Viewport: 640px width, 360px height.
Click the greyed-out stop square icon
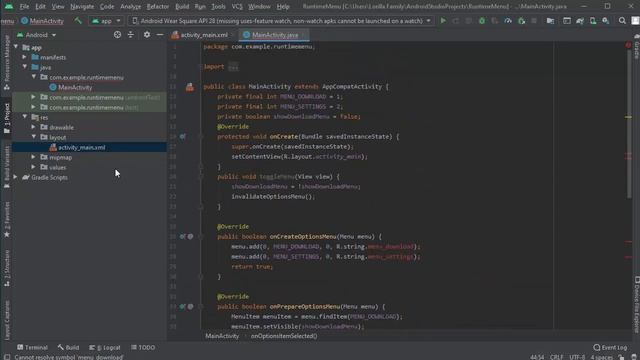tap(534, 21)
